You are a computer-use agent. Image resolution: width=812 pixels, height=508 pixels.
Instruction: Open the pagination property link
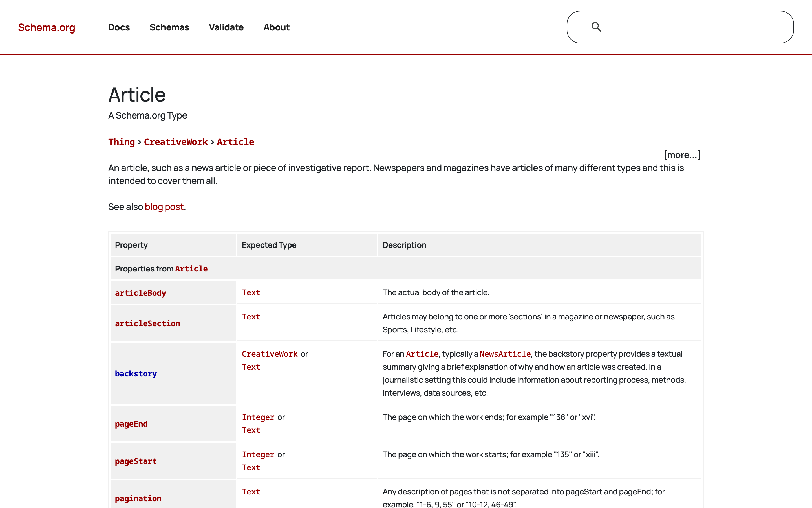138,499
